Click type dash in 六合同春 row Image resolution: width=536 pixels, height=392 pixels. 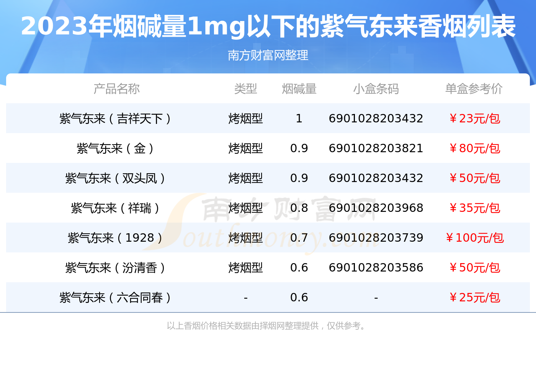[245, 298]
